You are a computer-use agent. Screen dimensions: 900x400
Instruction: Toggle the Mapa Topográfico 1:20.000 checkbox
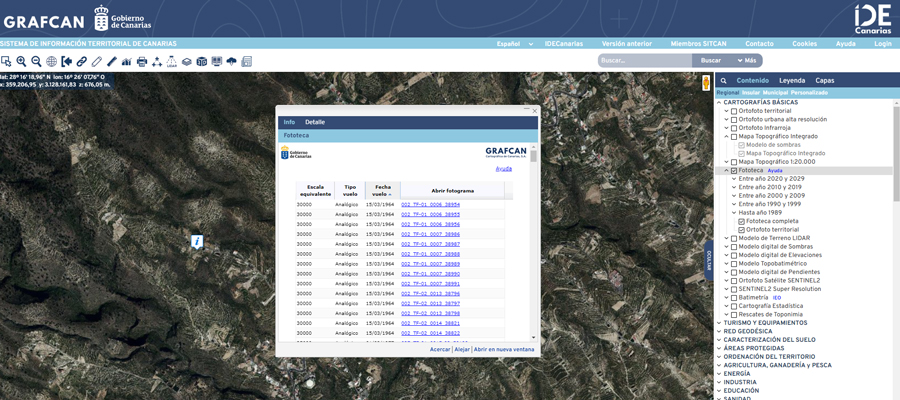pyautogui.click(x=734, y=161)
